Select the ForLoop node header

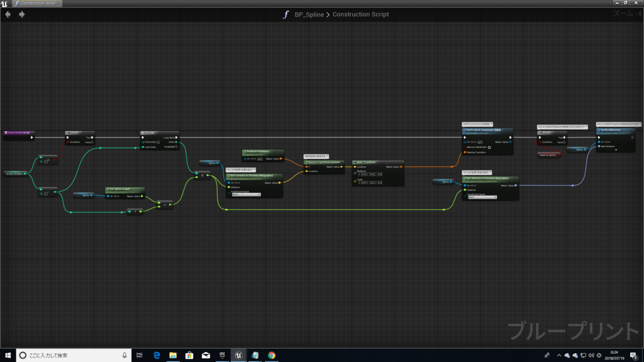pyautogui.click(x=159, y=133)
